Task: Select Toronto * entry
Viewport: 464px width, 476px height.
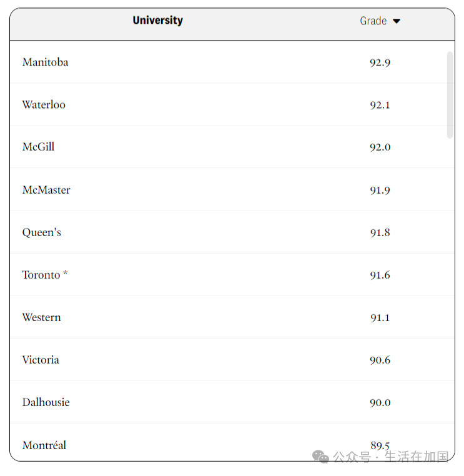Action: click(45, 275)
